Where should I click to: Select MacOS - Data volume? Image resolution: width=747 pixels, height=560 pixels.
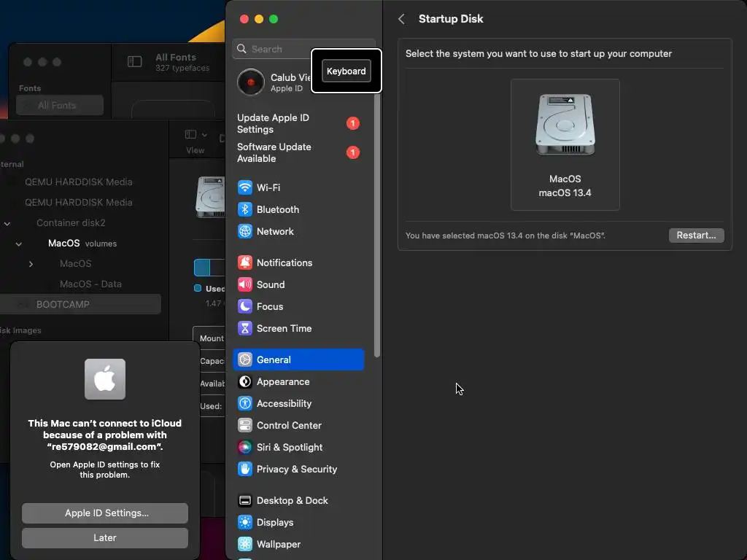[90, 284]
